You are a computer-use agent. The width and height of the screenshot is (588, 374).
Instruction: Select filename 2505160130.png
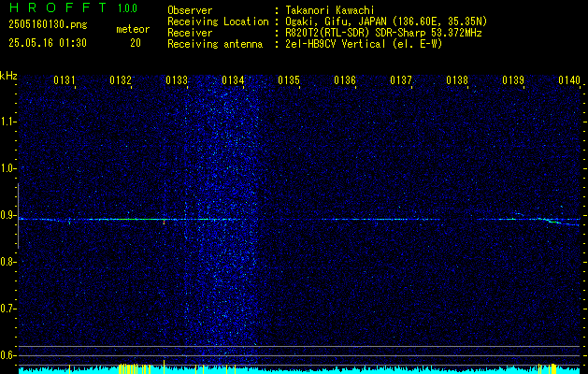point(48,25)
